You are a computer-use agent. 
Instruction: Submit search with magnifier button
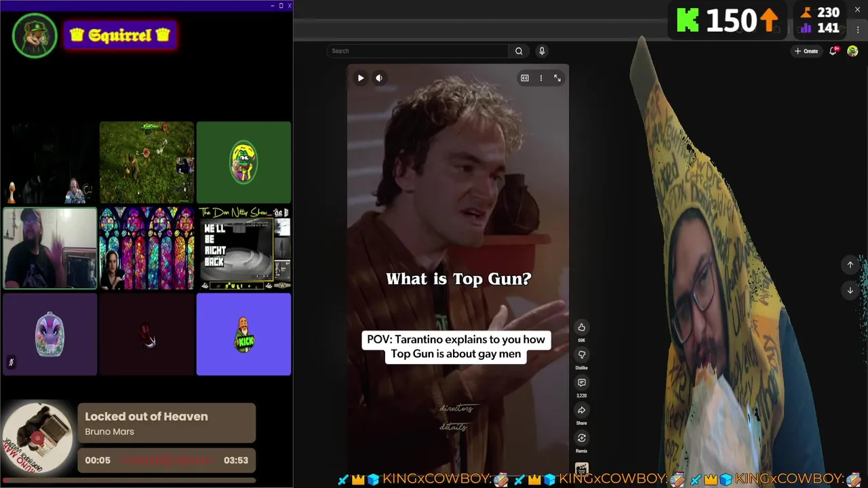(x=519, y=51)
